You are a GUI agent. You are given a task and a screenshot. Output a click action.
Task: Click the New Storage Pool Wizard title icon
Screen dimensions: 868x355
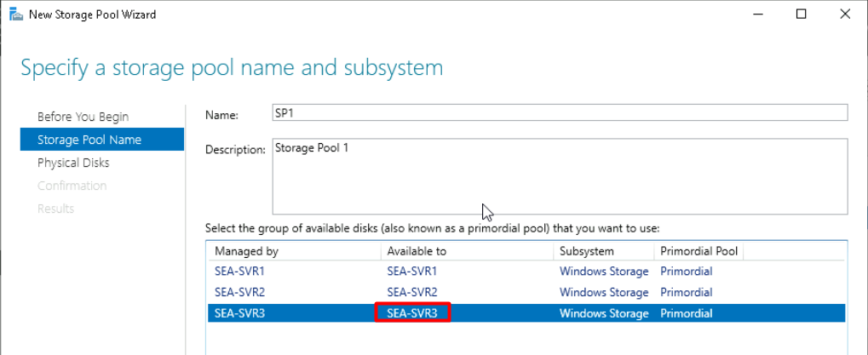click(16, 15)
